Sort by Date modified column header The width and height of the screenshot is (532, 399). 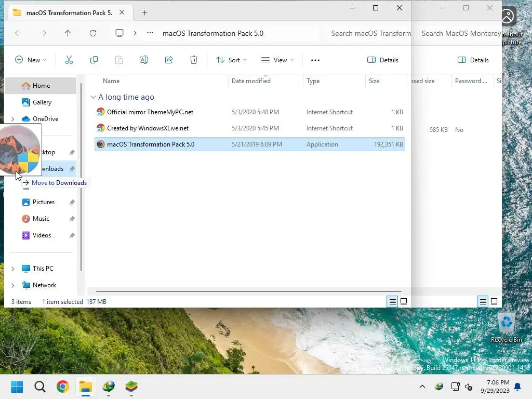[251, 81]
